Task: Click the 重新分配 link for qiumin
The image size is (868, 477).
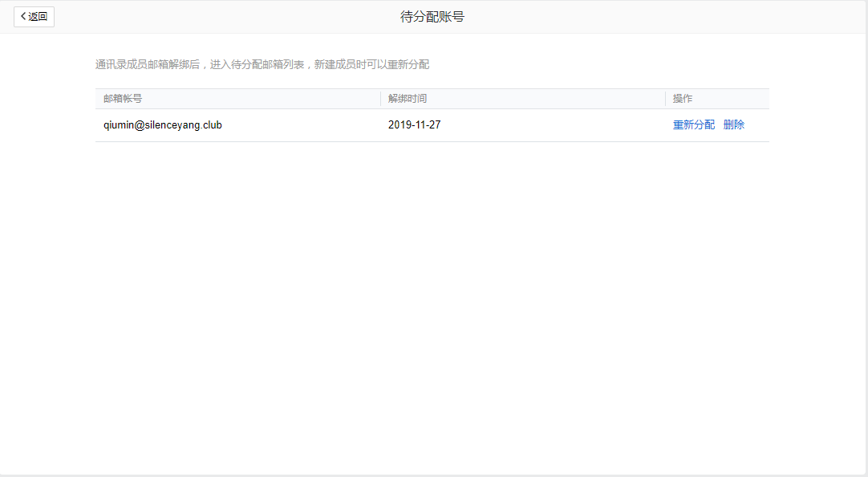Action: click(x=693, y=125)
